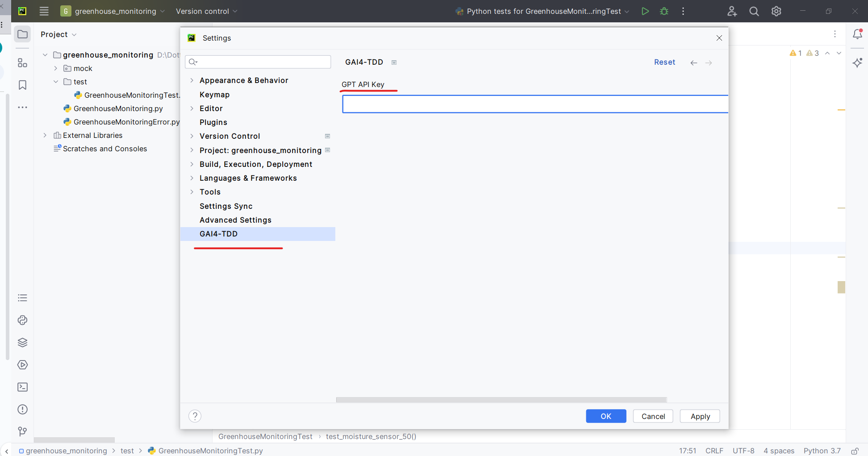Expand Version Control settings section
Screen dimensions: 868x456
click(x=192, y=136)
